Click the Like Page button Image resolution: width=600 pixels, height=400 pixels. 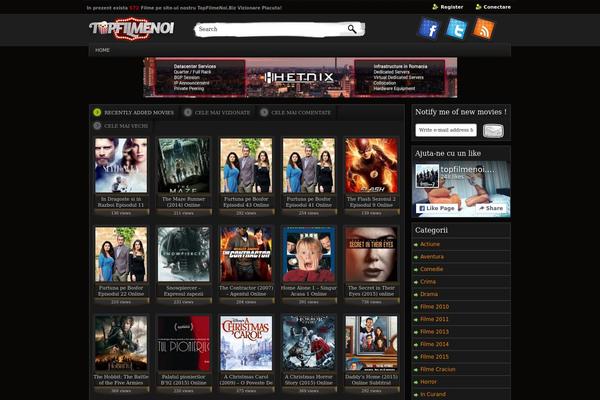(x=437, y=208)
